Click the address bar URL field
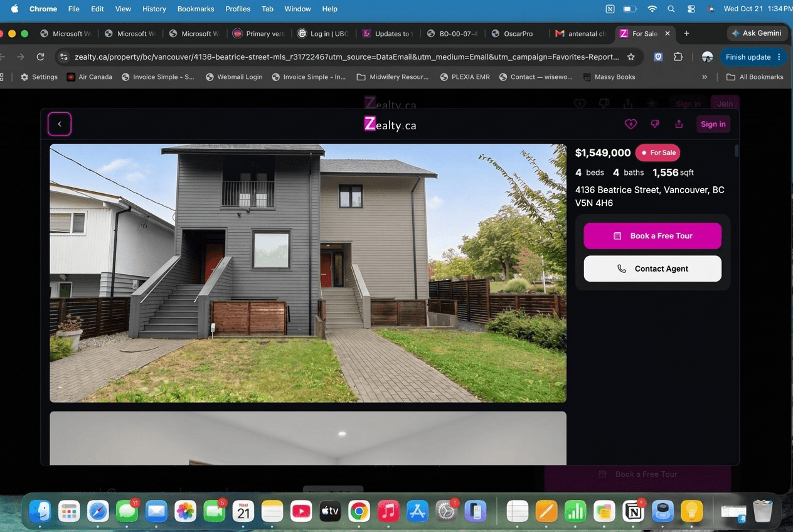Viewport: 793px width, 532px height. (346, 57)
